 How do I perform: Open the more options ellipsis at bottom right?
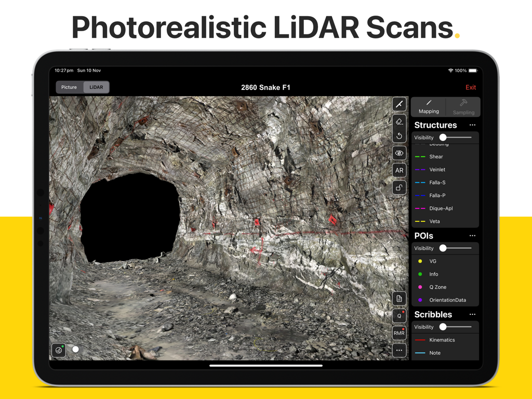pos(399,350)
